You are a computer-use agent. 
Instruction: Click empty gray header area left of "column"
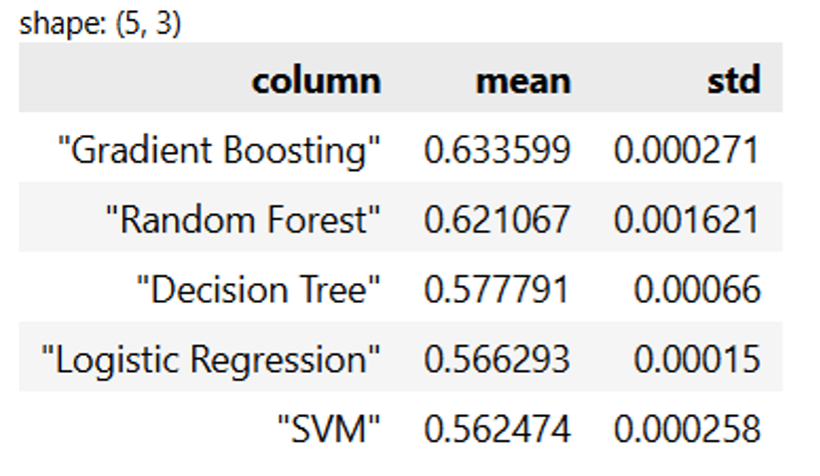coord(120,80)
